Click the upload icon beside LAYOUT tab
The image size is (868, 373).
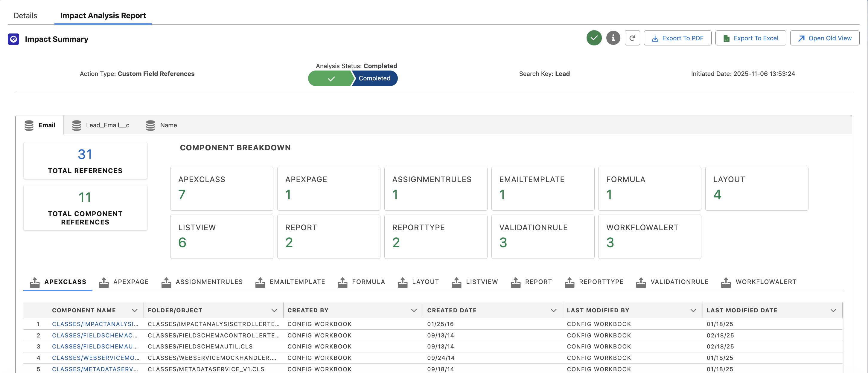click(x=402, y=282)
